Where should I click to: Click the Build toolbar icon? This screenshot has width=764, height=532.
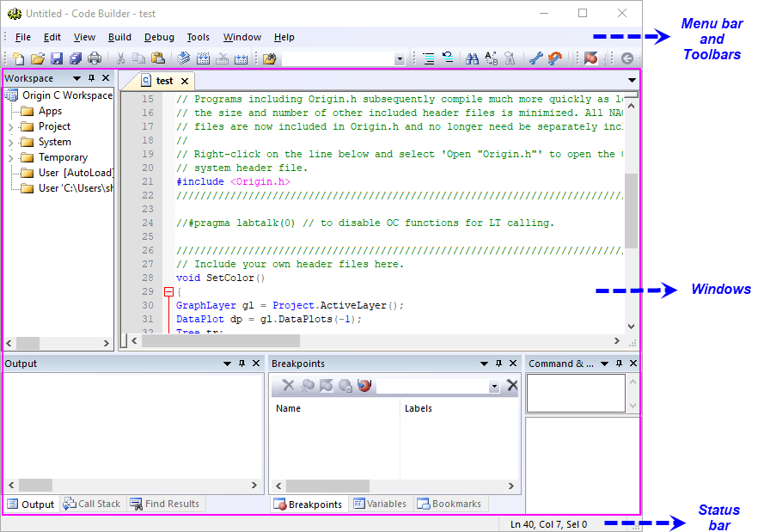click(203, 58)
